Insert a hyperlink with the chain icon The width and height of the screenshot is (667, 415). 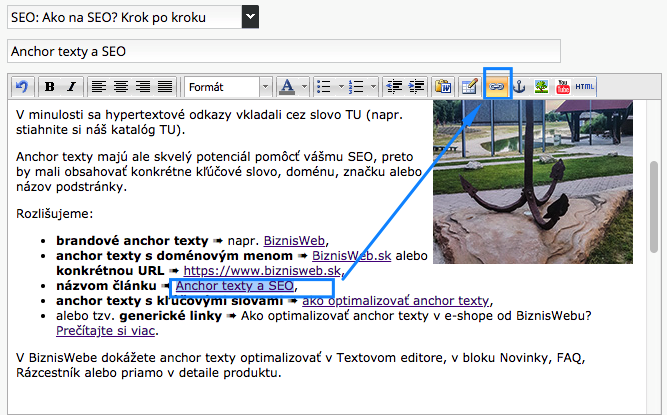496,86
